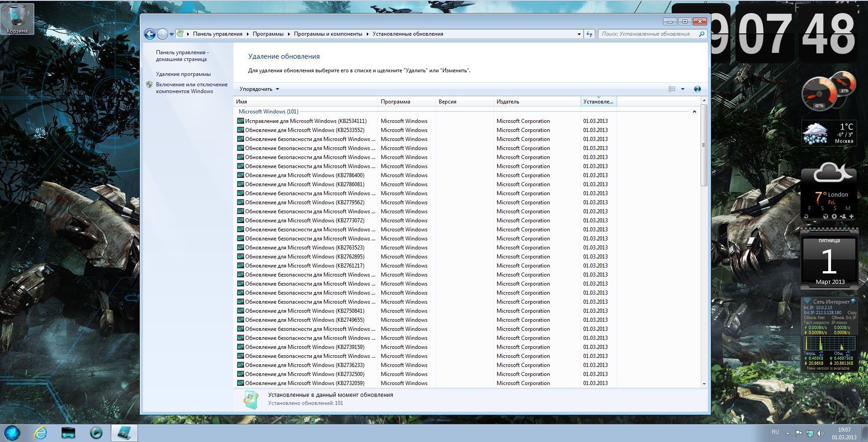Click the Windows Start orb
The width and height of the screenshot is (868, 442).
[x=12, y=433]
